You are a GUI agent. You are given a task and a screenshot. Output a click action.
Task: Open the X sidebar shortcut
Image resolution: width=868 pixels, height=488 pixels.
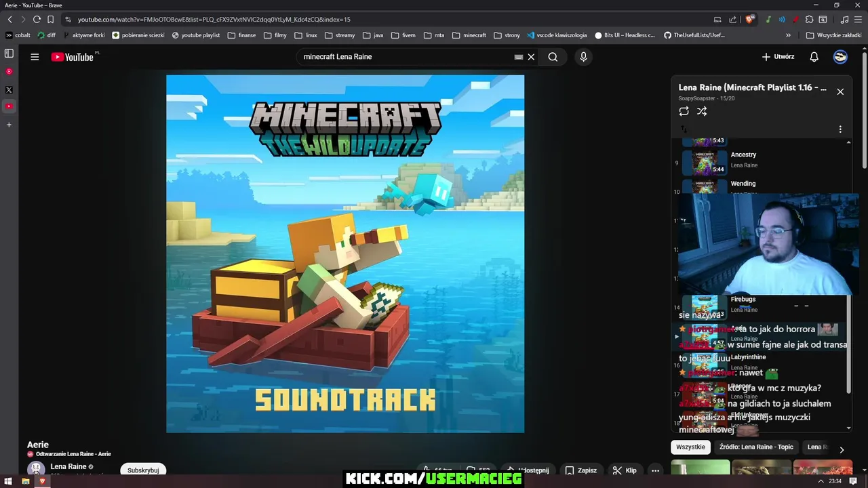click(9, 89)
